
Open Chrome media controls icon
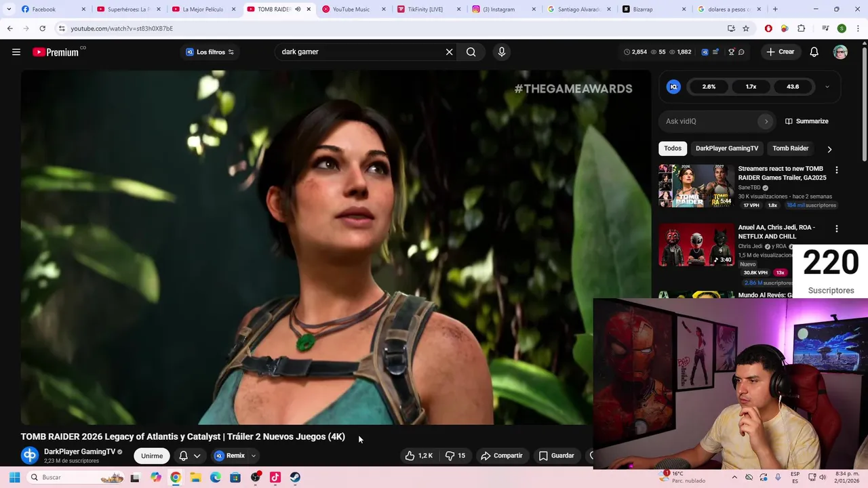coord(825,28)
